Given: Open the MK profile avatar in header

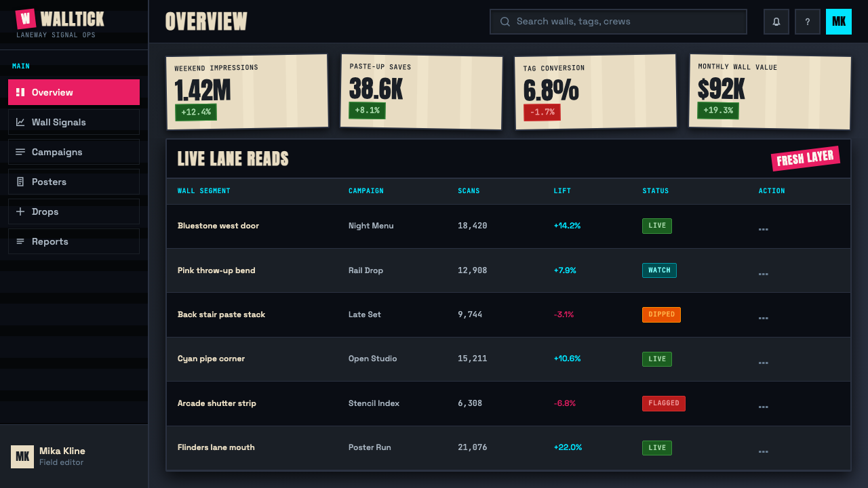Looking at the screenshot, I should pos(839,22).
